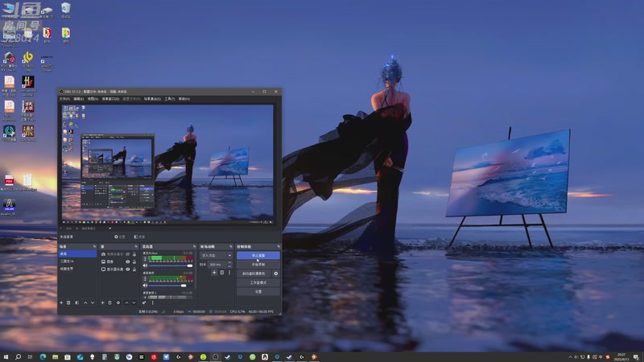Open the 工具(T) Tools menu in OBS

(x=170, y=99)
